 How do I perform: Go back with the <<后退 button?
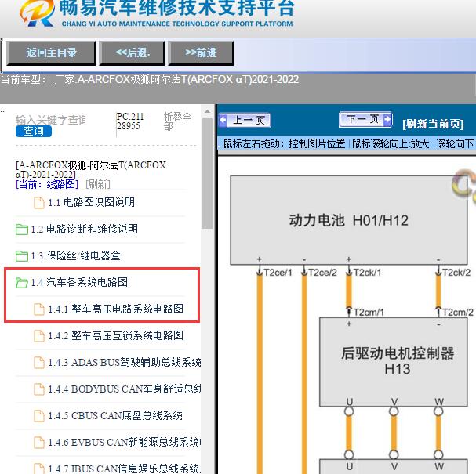(132, 53)
